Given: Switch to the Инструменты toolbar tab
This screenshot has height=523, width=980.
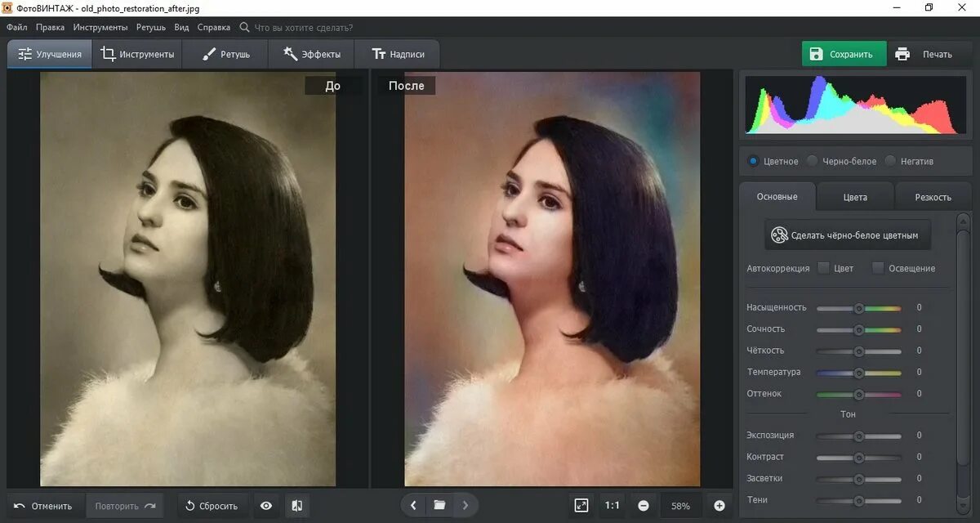Looking at the screenshot, I should click(137, 54).
